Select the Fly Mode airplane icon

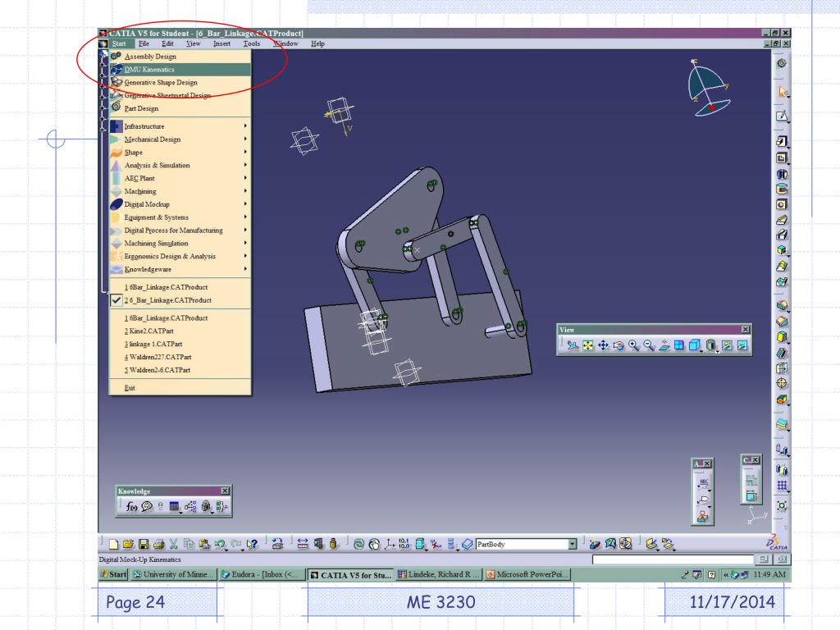click(x=573, y=345)
